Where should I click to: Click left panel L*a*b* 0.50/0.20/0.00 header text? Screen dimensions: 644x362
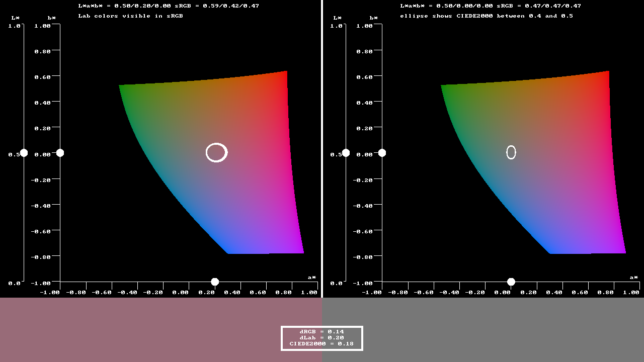[169, 6]
